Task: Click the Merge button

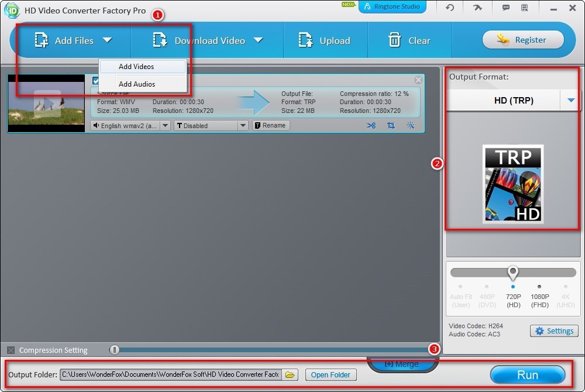Action: click(402, 364)
